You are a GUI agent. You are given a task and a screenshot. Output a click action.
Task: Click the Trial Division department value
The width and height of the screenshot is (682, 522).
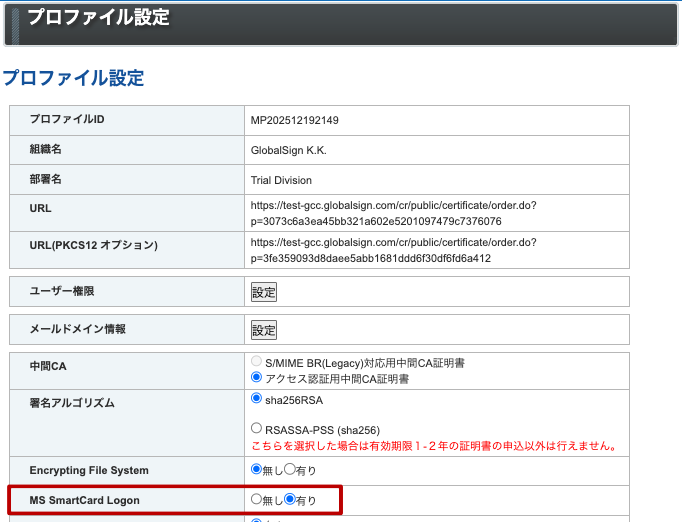(281, 180)
